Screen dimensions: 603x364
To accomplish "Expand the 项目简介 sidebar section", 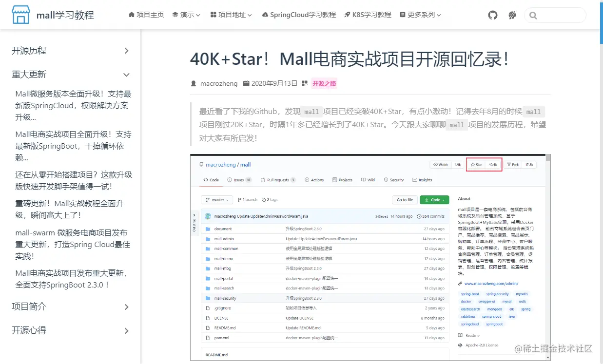I will [x=71, y=307].
